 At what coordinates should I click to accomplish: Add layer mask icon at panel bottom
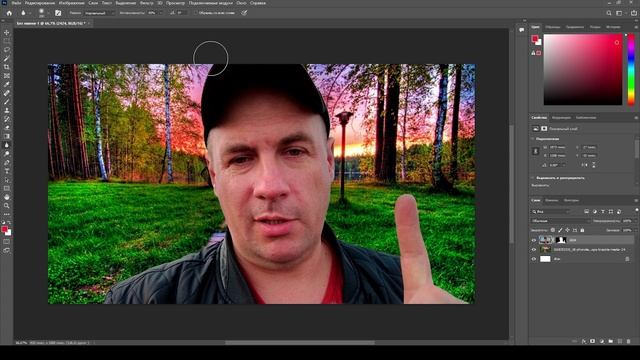tap(593, 341)
